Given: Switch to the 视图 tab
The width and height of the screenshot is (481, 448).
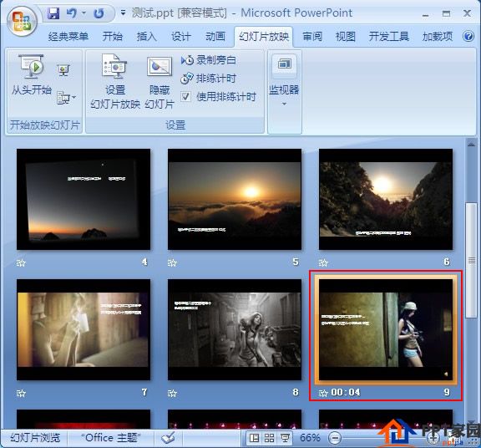Looking at the screenshot, I should 346,37.
